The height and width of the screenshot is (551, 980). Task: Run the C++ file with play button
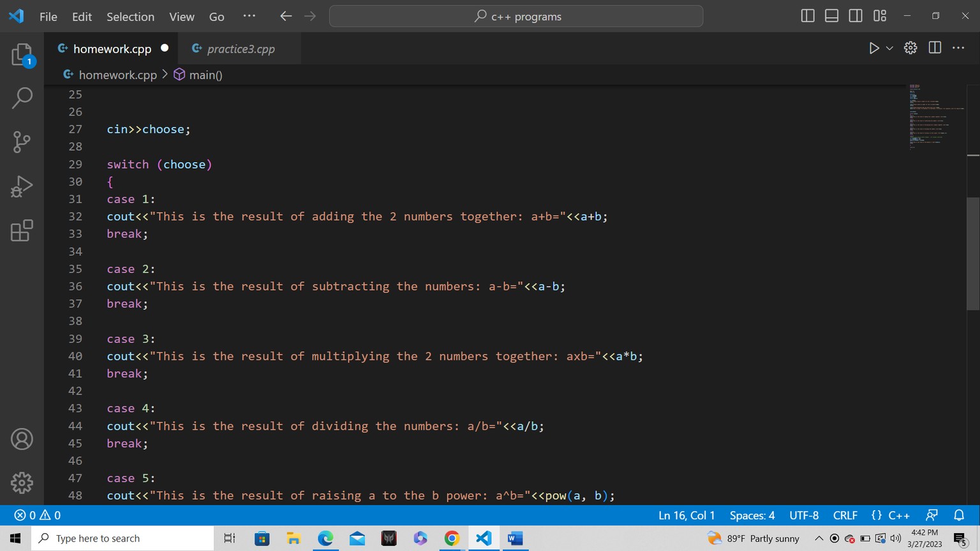coord(874,48)
